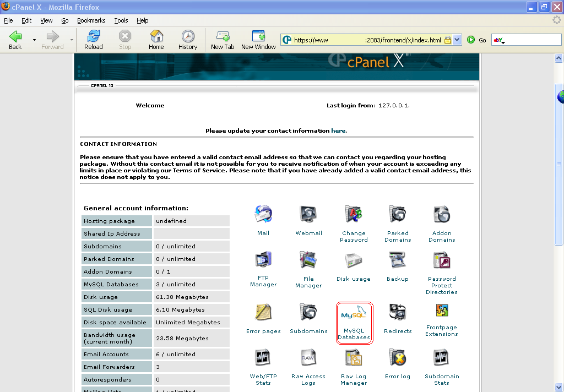The height and width of the screenshot is (392, 564).
Task: Select the '127.0.0.1.' last login address
Action: (394, 105)
